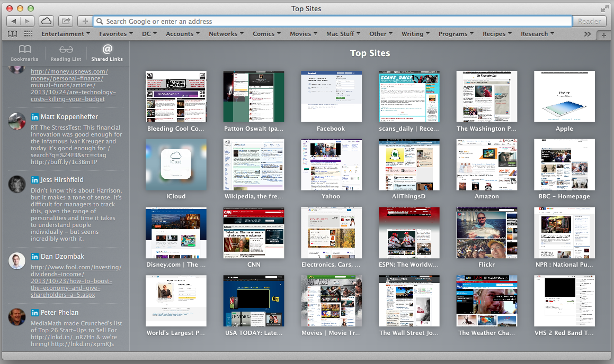This screenshot has height=364, width=614.
Task: Open the scans_daily top site thumbnail
Action: click(409, 96)
